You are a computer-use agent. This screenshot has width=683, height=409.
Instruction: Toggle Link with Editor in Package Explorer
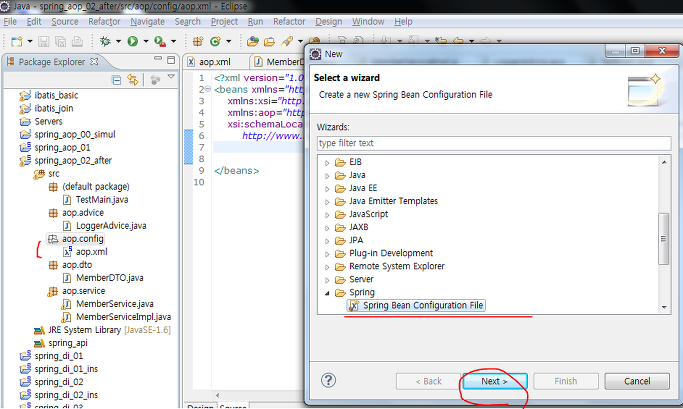pyautogui.click(x=132, y=80)
